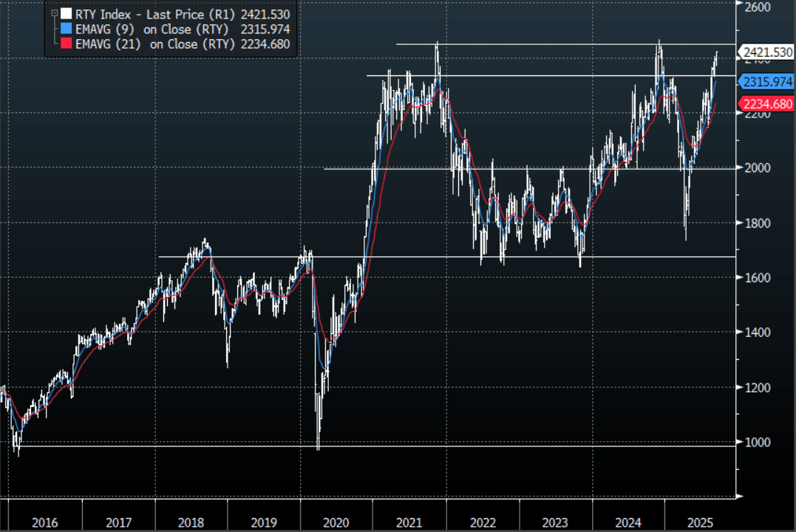Click the red 2234.680 axis tag
Screen dimensions: 796x532
(765, 104)
